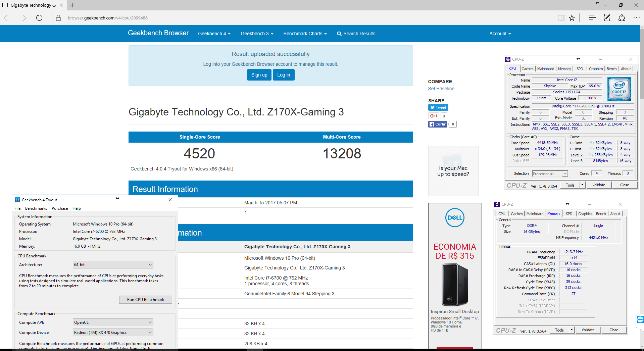Open Geekbench Tryout Help menu
Image resolution: width=644 pixels, height=351 pixels.
click(x=77, y=208)
